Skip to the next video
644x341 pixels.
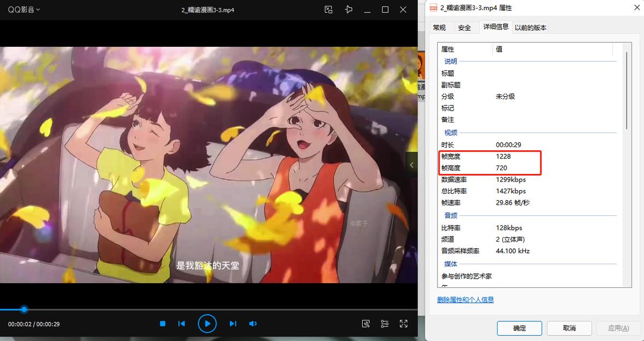point(232,323)
